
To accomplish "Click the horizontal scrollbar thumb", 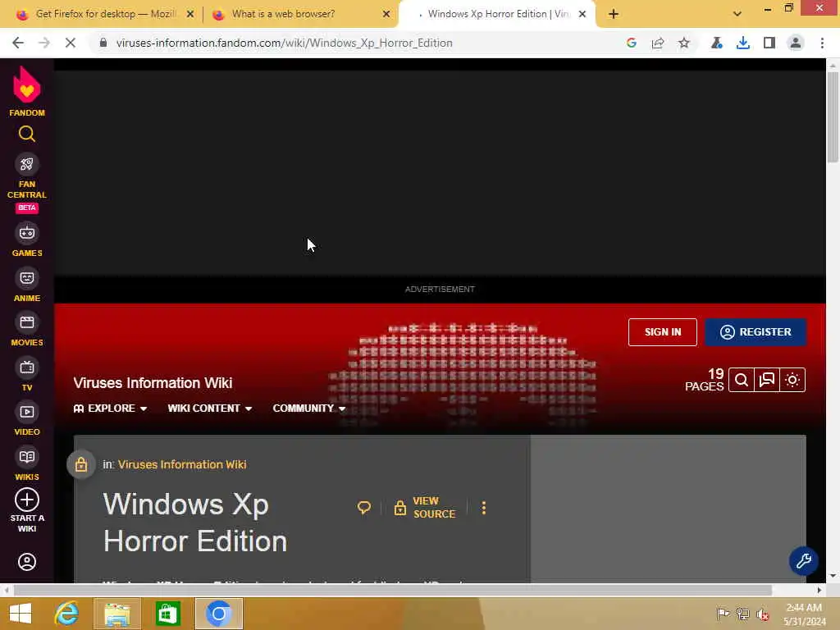I will click(x=393, y=590).
